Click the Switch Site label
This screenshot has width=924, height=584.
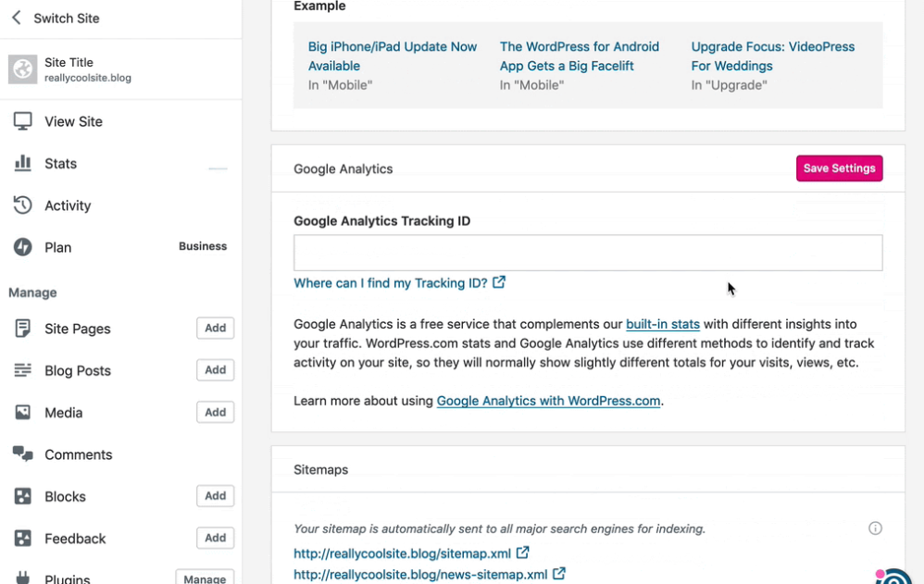[x=66, y=19]
